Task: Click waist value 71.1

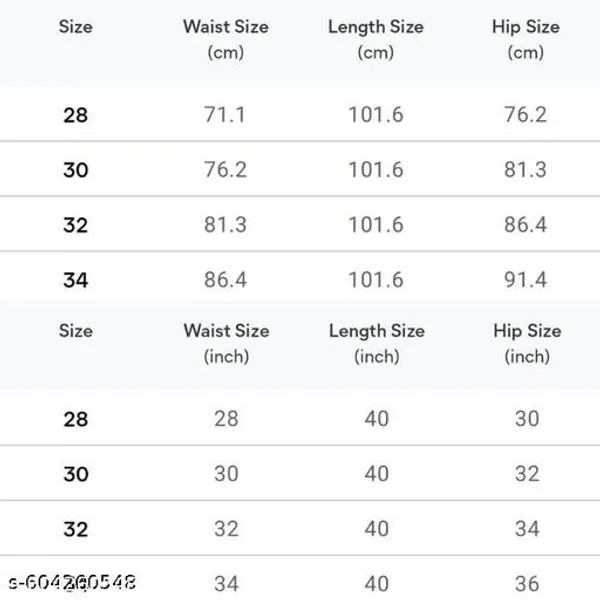Action: click(225, 114)
